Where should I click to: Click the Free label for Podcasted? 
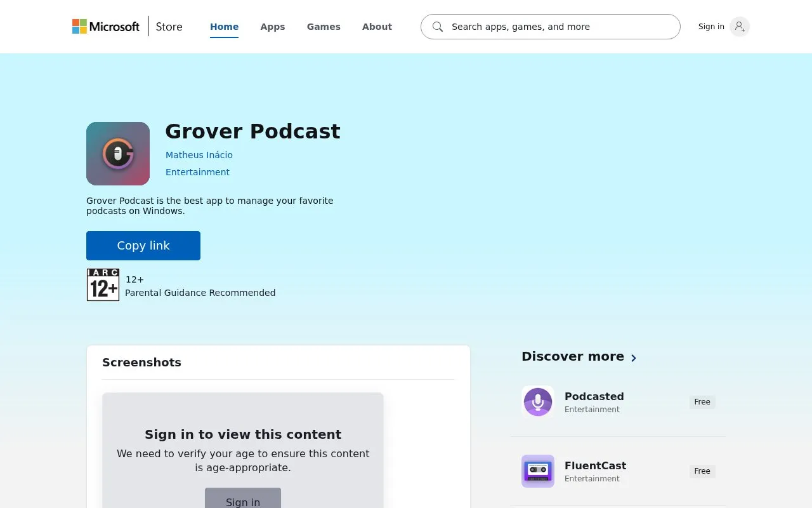(702, 402)
